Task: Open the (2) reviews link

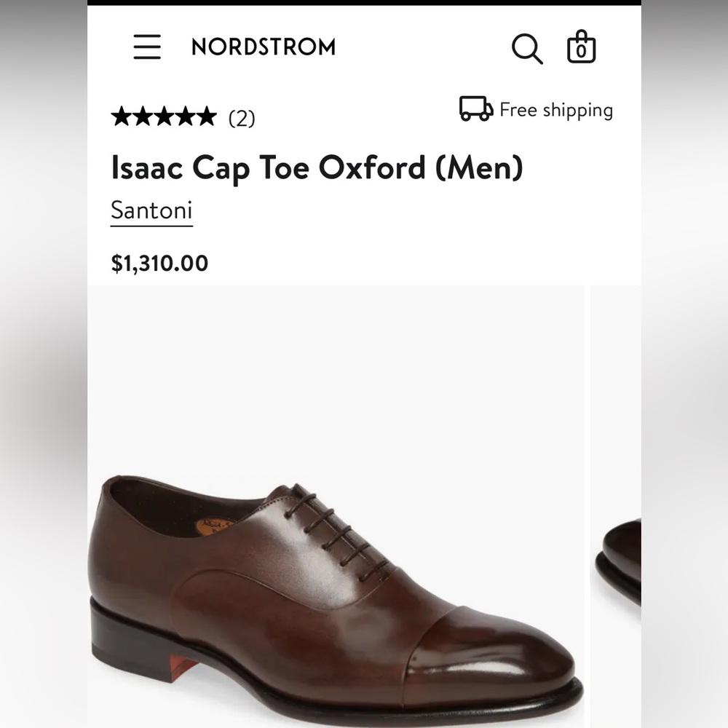Action: click(240, 116)
